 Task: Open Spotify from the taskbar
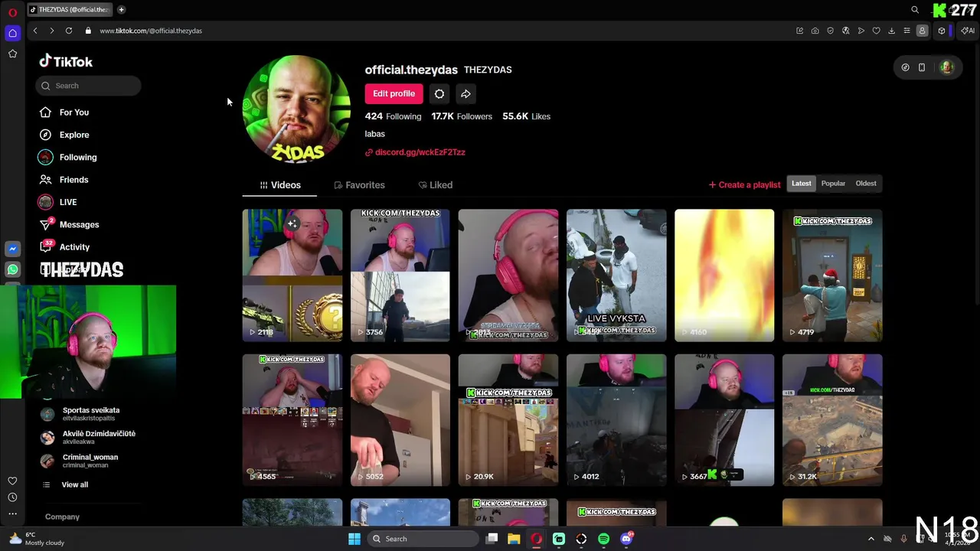pos(603,539)
